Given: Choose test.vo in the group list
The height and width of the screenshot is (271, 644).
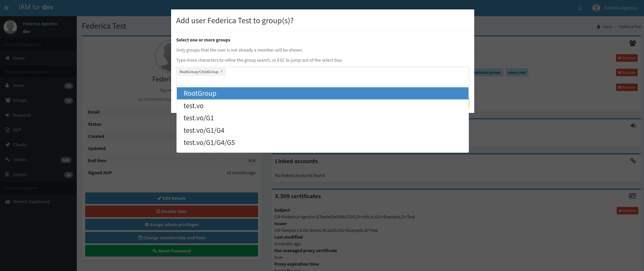Looking at the screenshot, I should (x=193, y=106).
